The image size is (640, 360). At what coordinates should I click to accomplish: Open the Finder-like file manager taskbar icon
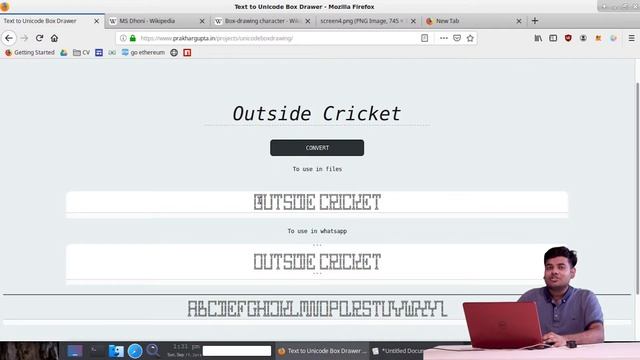116,351
